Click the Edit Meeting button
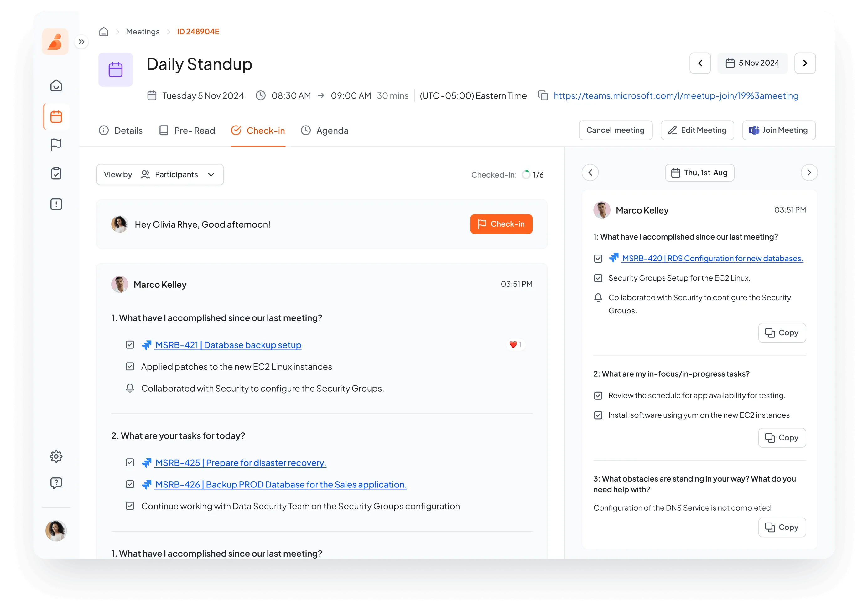This screenshot has height=613, width=868. coord(697,130)
